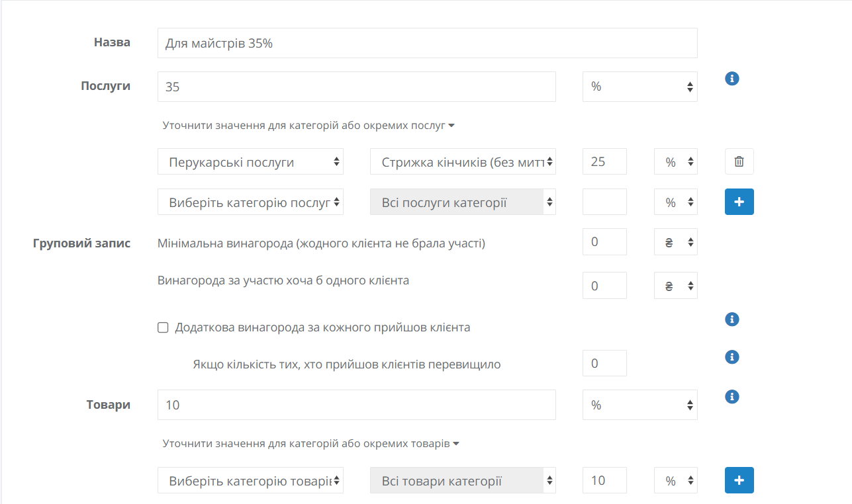Click the Послуги value field containing 35
The image size is (852, 504).
point(356,87)
